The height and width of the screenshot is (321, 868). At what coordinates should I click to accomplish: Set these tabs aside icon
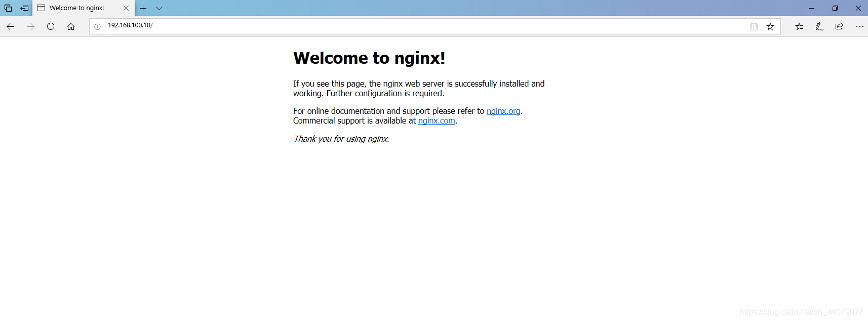click(x=24, y=8)
